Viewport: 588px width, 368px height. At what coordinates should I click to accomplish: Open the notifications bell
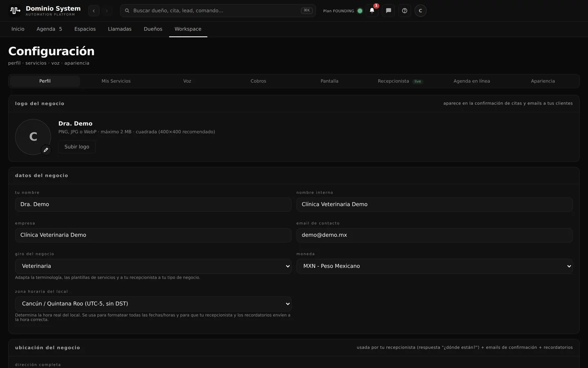(372, 11)
